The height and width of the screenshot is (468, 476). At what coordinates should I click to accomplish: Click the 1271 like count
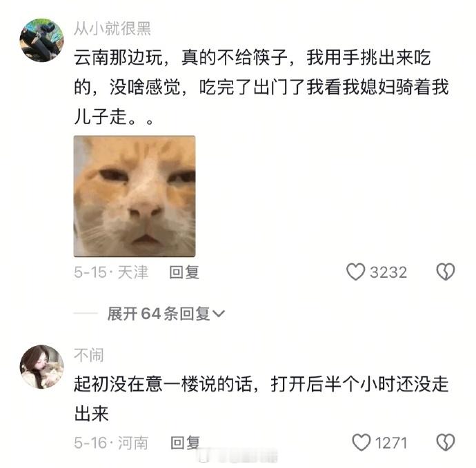391,442
